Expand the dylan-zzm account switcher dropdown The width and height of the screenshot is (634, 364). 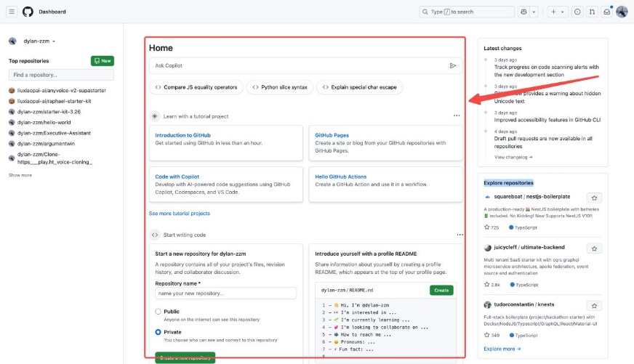pos(33,41)
